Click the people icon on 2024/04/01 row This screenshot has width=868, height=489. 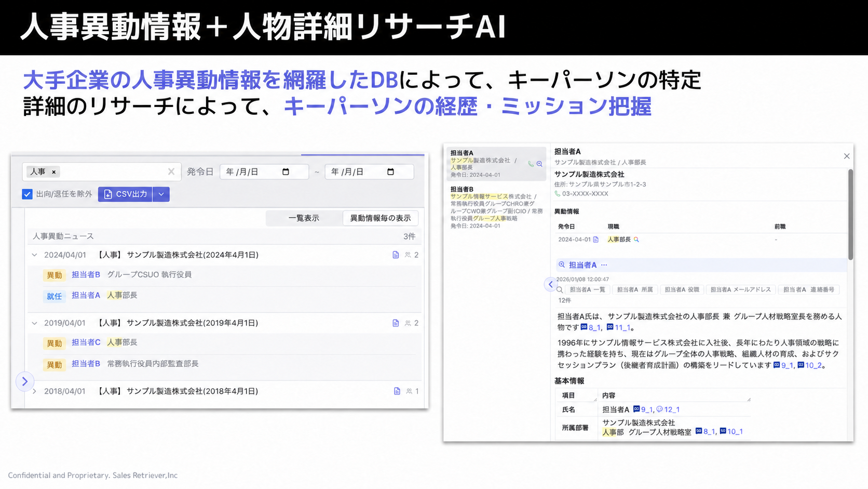[408, 255]
